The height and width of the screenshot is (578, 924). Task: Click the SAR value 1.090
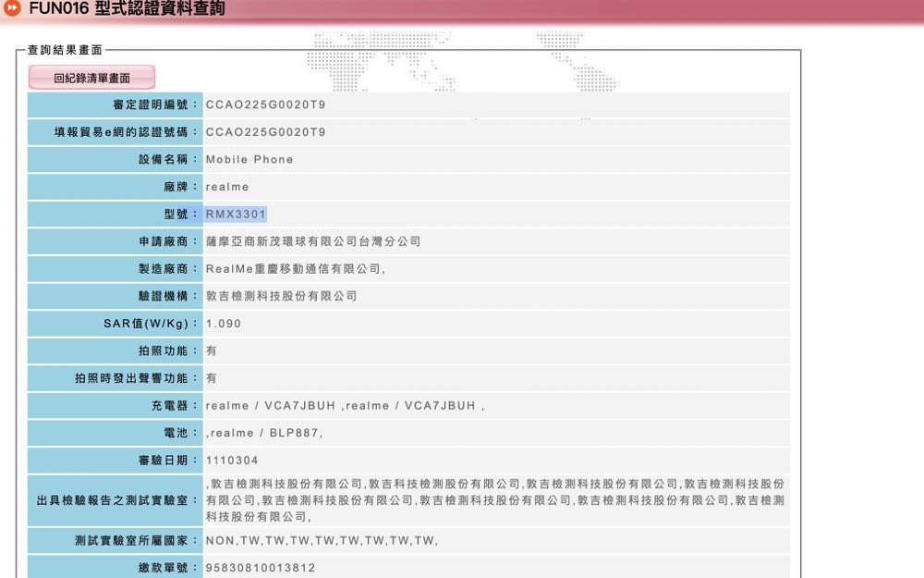click(x=224, y=324)
